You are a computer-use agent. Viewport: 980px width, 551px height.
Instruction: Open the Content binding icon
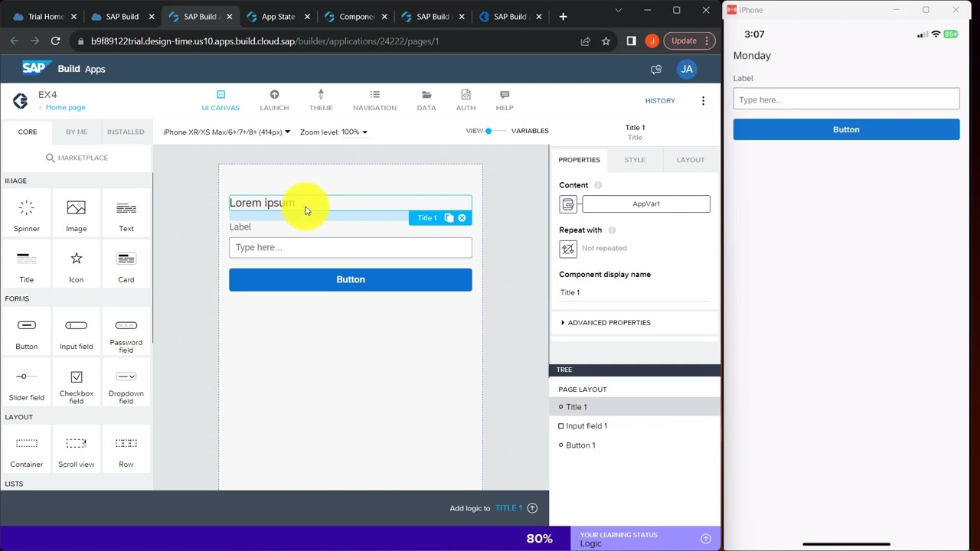click(x=568, y=204)
